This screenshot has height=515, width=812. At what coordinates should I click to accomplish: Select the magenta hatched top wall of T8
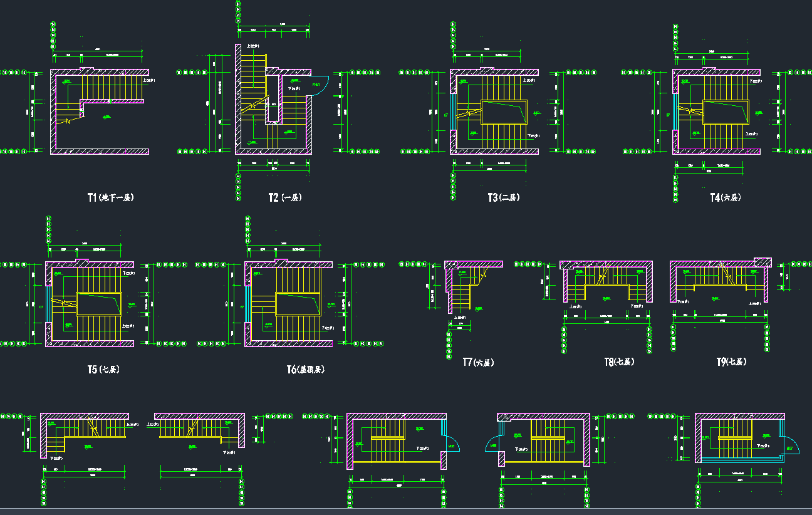click(606, 264)
